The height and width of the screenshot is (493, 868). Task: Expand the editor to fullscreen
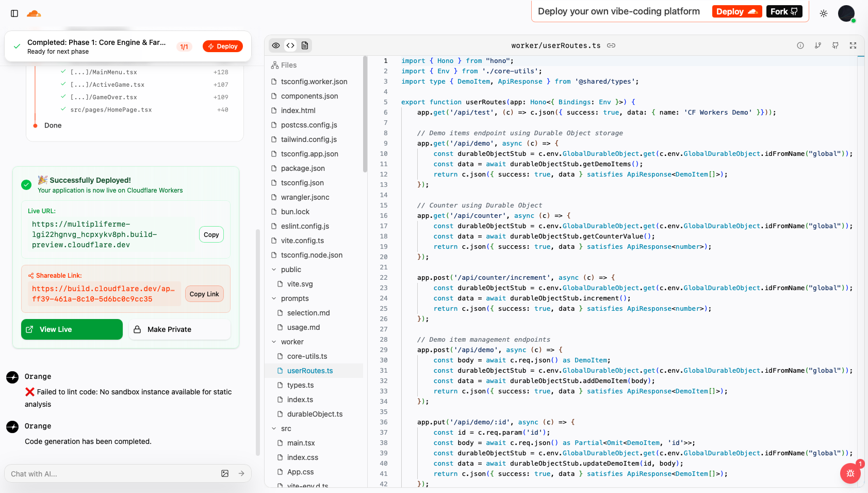pos(853,45)
